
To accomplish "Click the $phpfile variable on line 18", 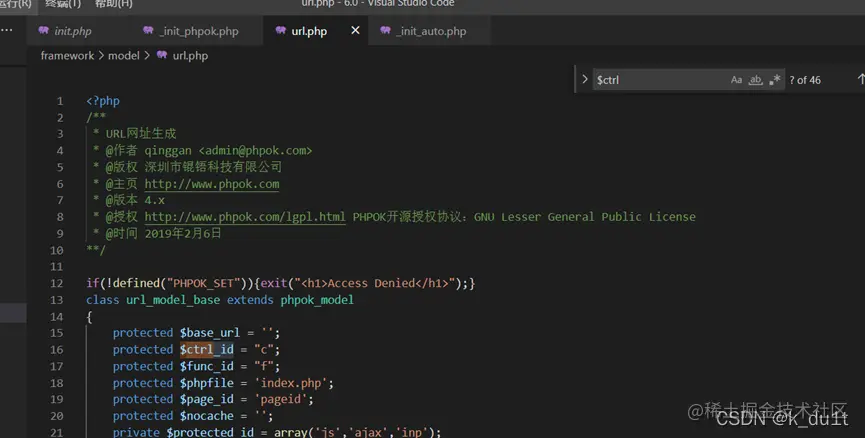I will pos(207,383).
